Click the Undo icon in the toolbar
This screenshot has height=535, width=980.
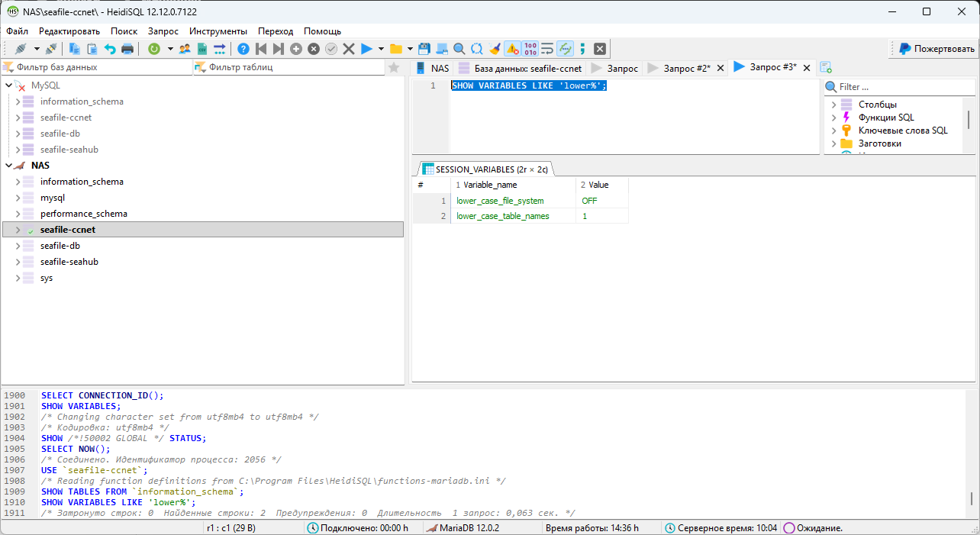111,47
